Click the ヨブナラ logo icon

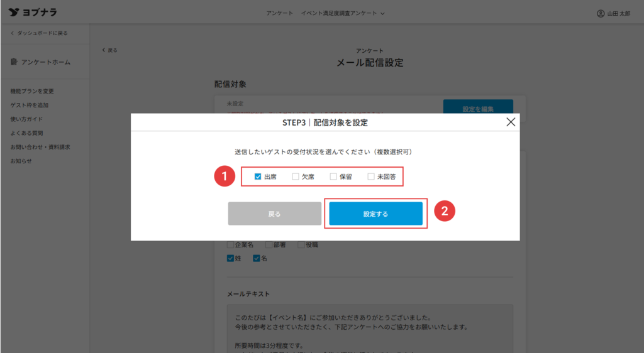click(13, 13)
